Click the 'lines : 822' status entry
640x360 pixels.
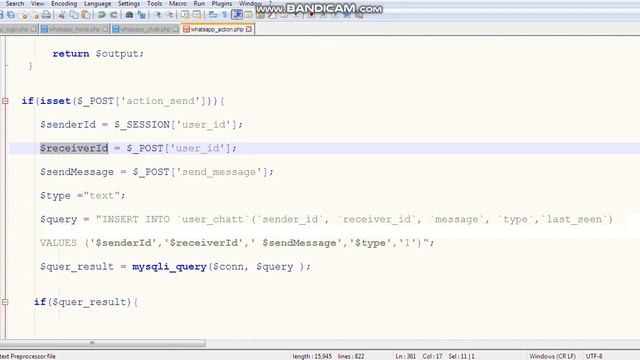(351, 356)
